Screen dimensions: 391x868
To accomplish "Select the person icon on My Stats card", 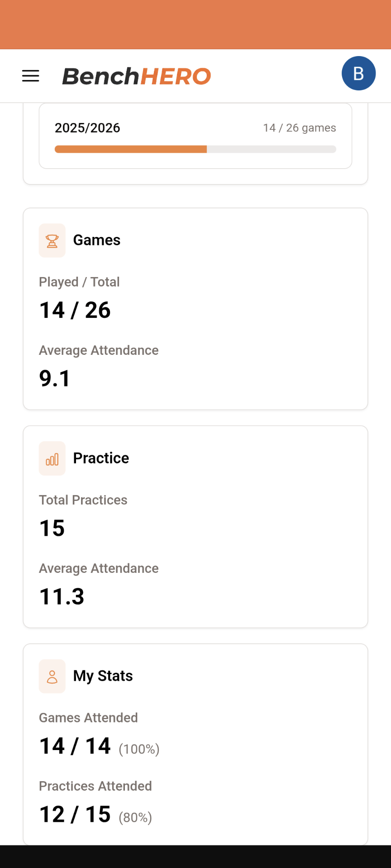I will 52,676.
